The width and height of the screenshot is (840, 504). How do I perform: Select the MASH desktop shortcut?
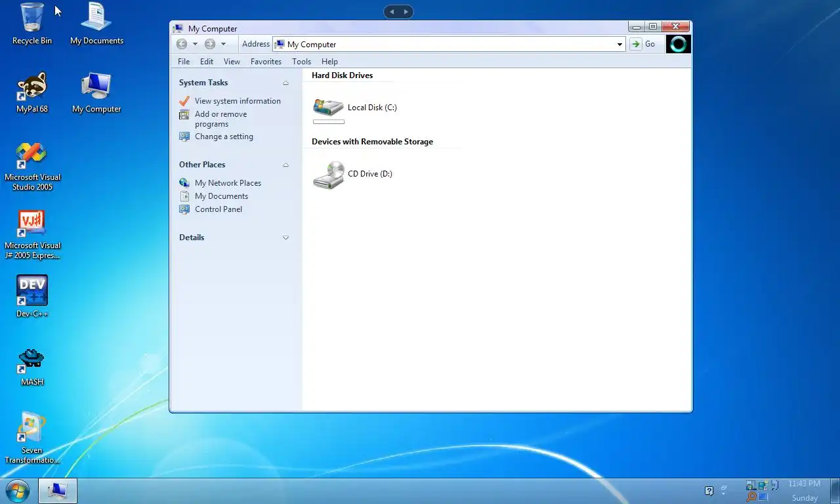click(31, 366)
